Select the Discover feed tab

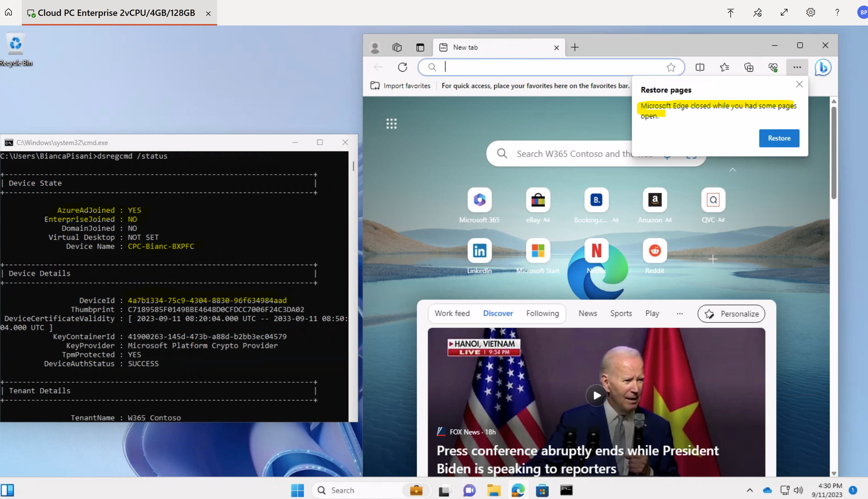(498, 314)
